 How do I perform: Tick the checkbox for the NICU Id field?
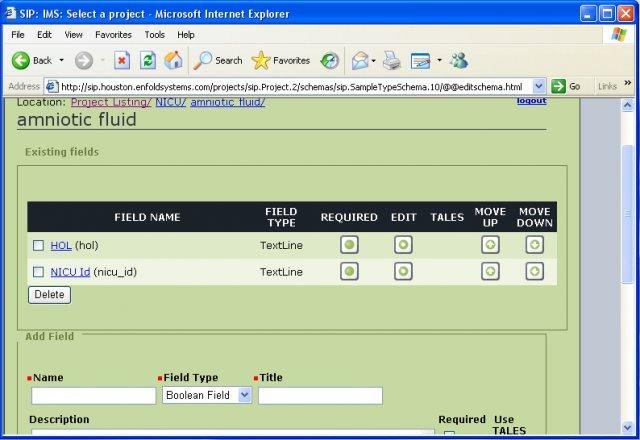38,272
